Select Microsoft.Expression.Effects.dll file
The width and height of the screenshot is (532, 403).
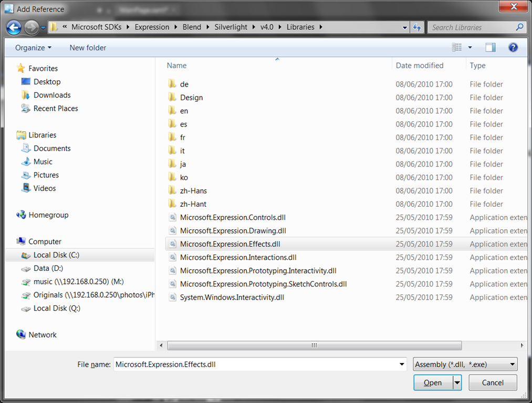coord(230,244)
